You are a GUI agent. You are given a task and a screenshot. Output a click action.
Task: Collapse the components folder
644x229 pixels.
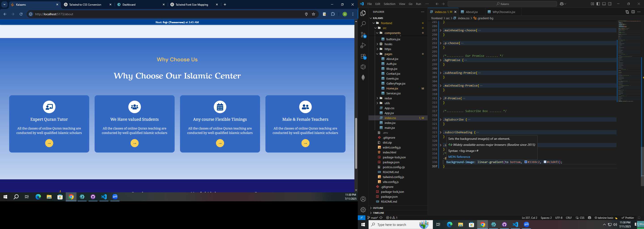(377, 33)
